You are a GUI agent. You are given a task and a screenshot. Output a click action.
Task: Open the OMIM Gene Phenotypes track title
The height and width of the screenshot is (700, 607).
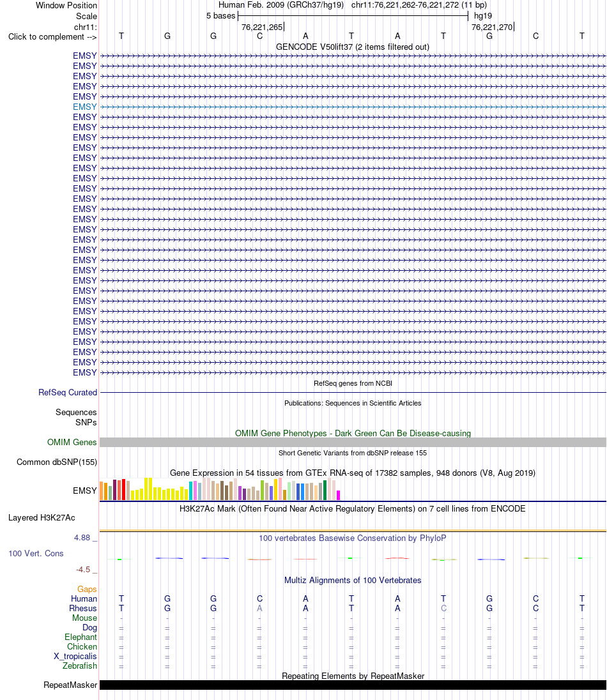(x=353, y=433)
